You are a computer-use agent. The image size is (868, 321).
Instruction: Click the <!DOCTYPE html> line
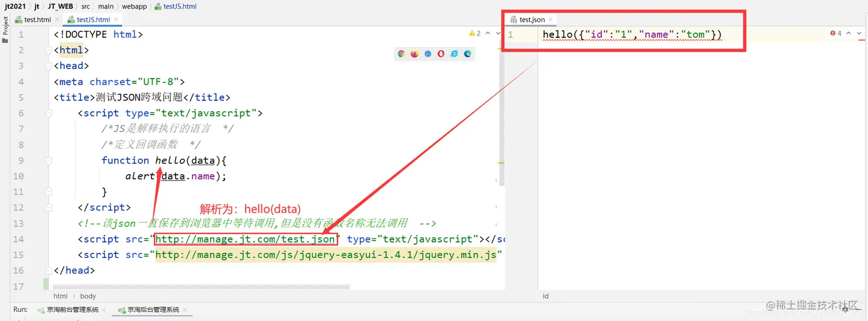pyautogui.click(x=98, y=34)
